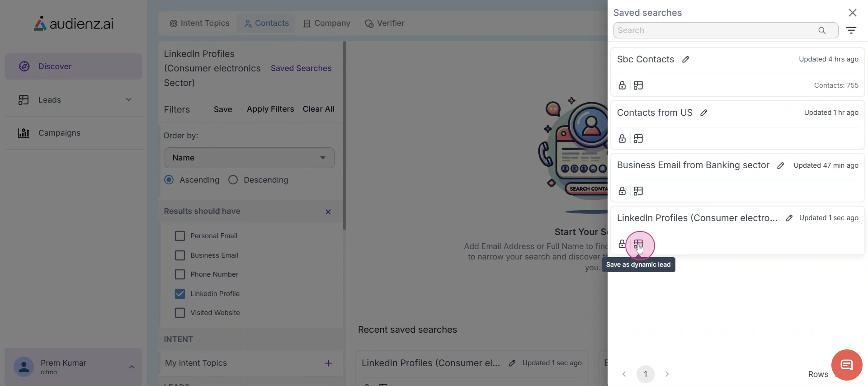This screenshot has height=386, width=868.
Task: Open the saved searches filter icon
Action: click(851, 30)
